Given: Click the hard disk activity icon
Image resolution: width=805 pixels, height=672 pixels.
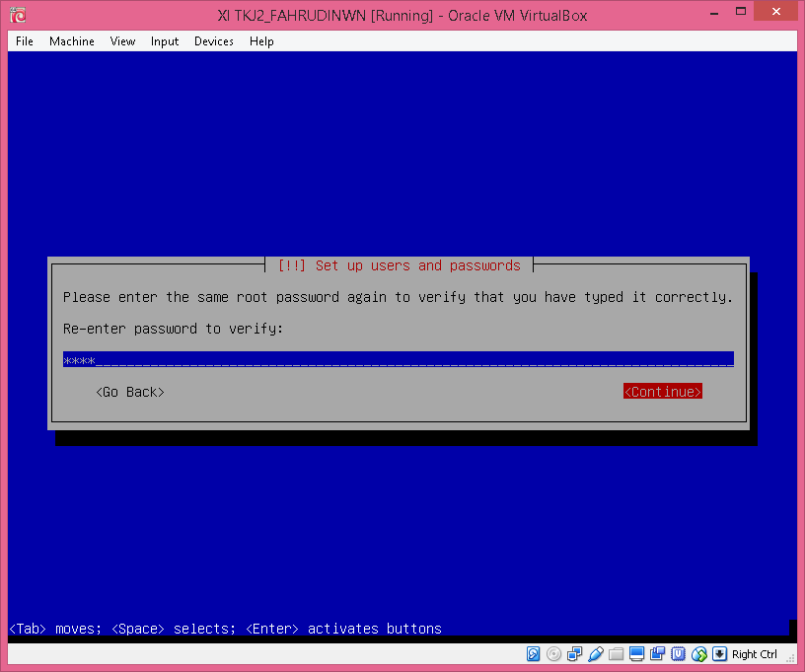Looking at the screenshot, I should coord(533,653).
